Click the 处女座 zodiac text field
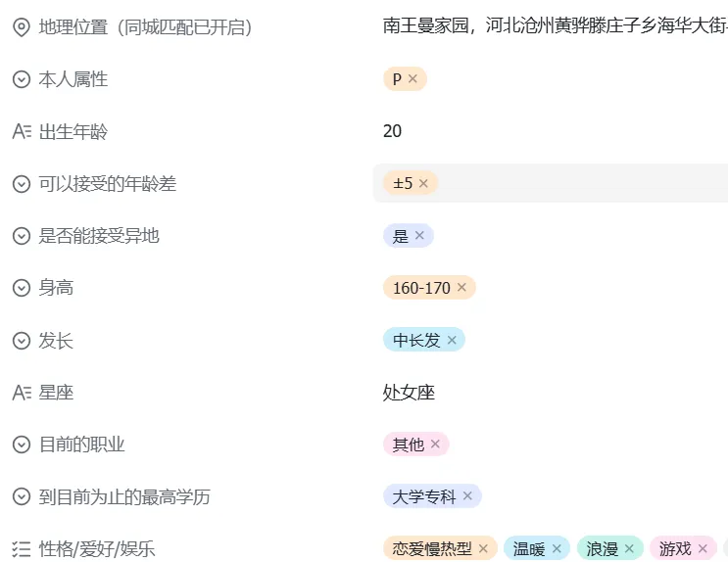 pos(409,393)
